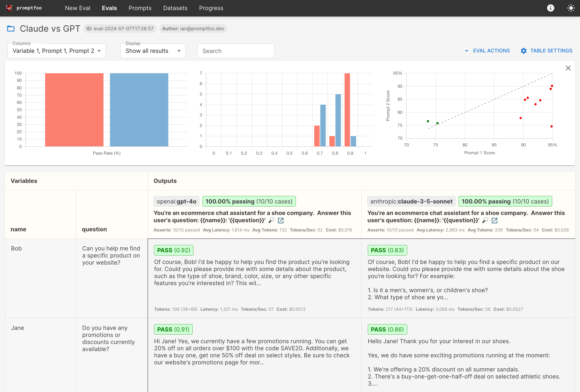
Task: Click the PASS score badge for Bob GPT-4o
Action: [173, 250]
